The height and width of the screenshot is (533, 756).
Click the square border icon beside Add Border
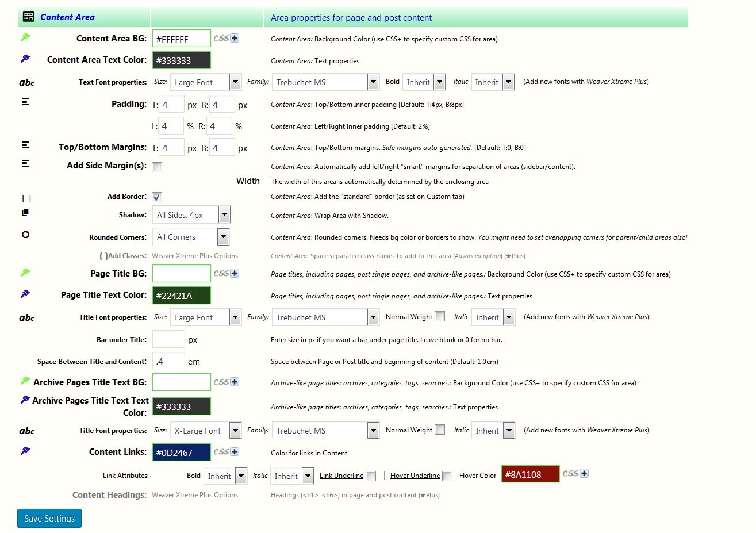pos(26,198)
